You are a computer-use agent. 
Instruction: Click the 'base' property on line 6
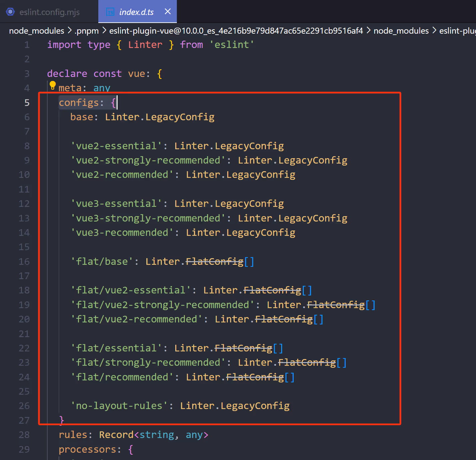(82, 117)
